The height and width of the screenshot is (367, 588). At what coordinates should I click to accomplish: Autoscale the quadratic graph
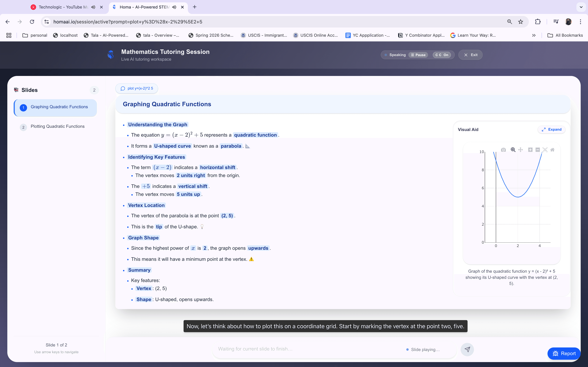coord(545,150)
